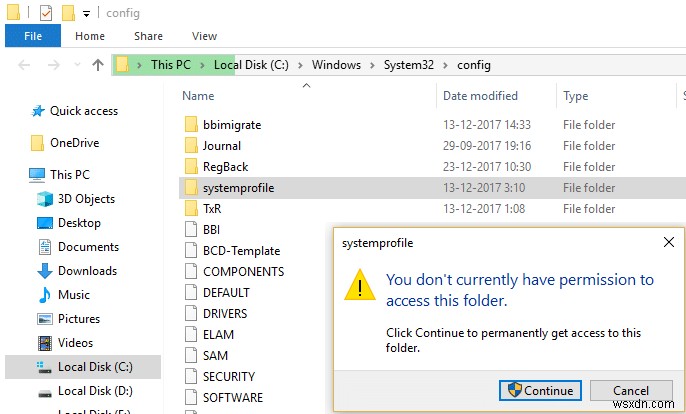This screenshot has width=686, height=414.
Task: Switch to the View ribbon tab
Action: (204, 36)
